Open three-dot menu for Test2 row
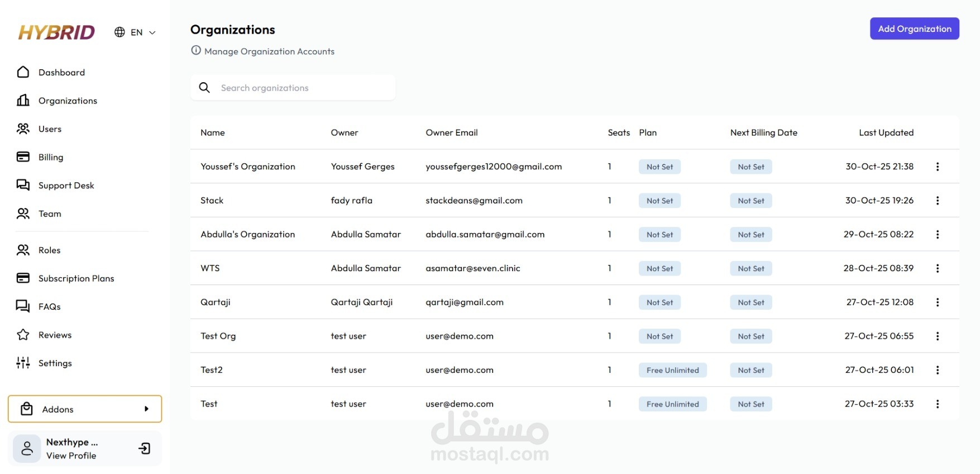980x474 pixels. coord(938,370)
